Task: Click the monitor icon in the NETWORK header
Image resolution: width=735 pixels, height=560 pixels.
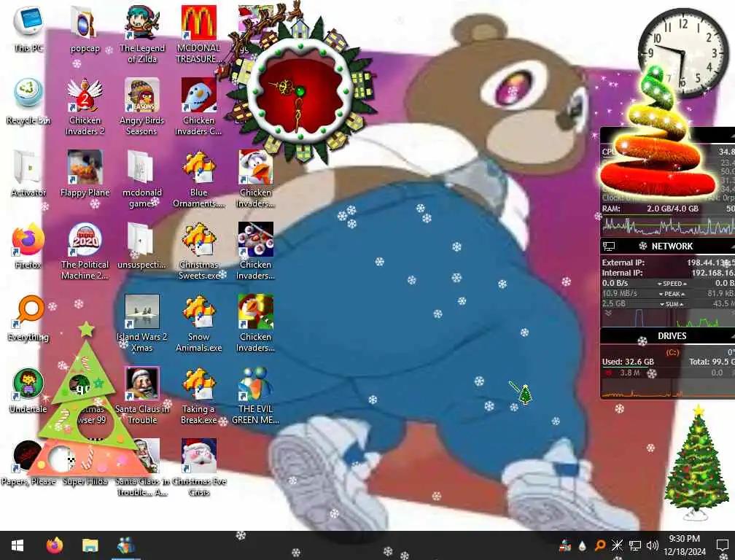Action: coord(609,246)
